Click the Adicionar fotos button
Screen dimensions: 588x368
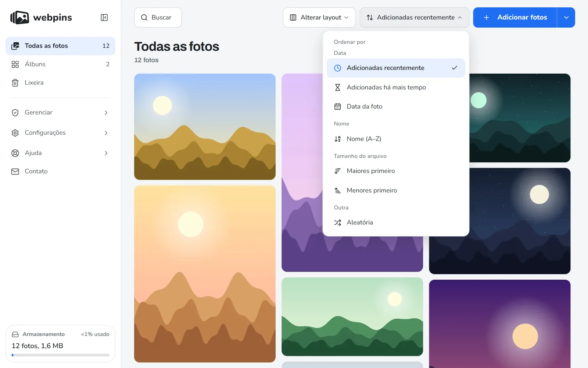[x=515, y=18]
